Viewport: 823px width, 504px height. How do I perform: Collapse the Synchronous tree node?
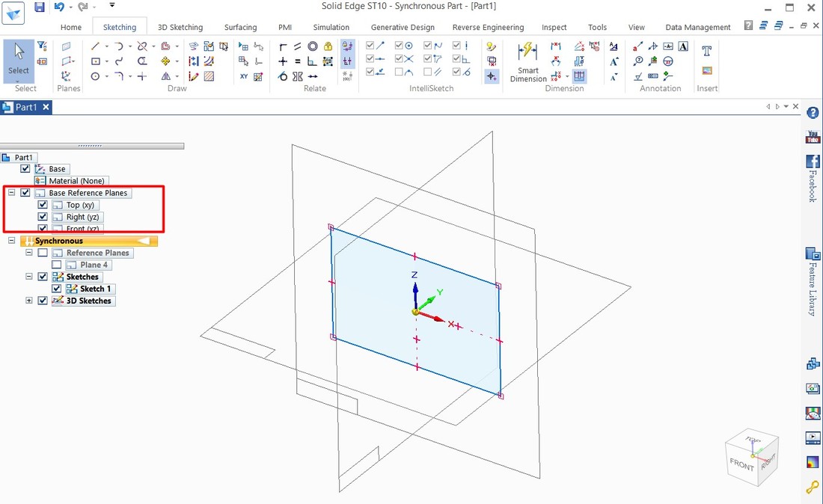[x=10, y=240]
